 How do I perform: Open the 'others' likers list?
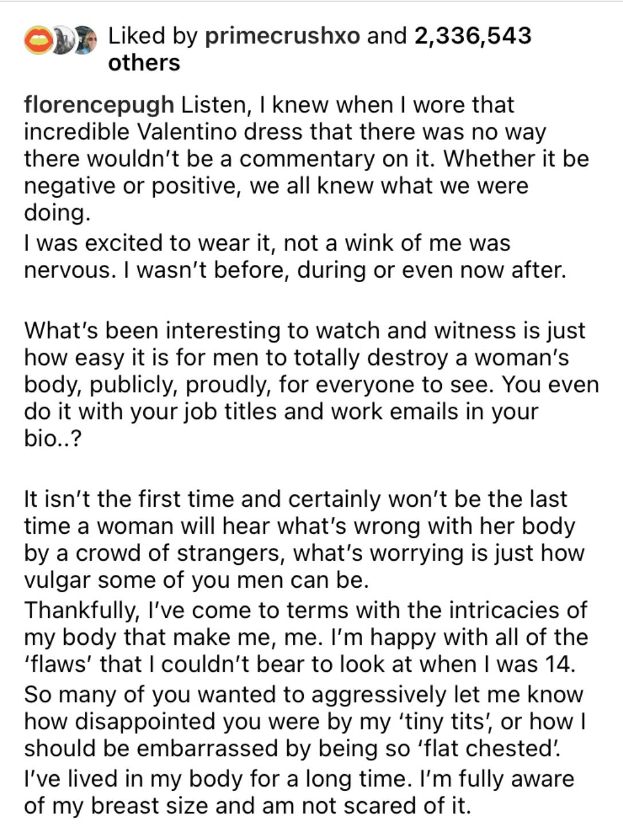[x=144, y=62]
